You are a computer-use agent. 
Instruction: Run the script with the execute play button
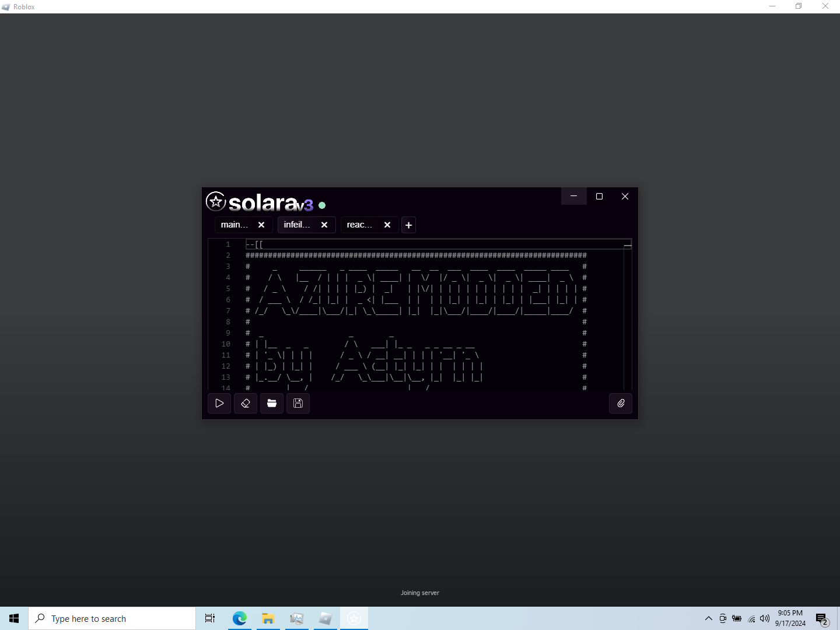219,403
